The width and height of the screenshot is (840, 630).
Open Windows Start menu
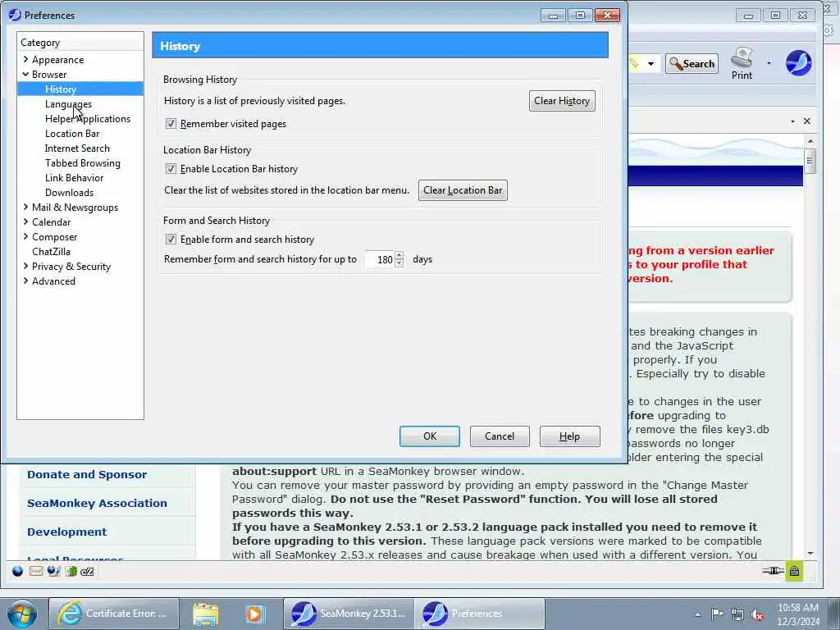tap(22, 614)
